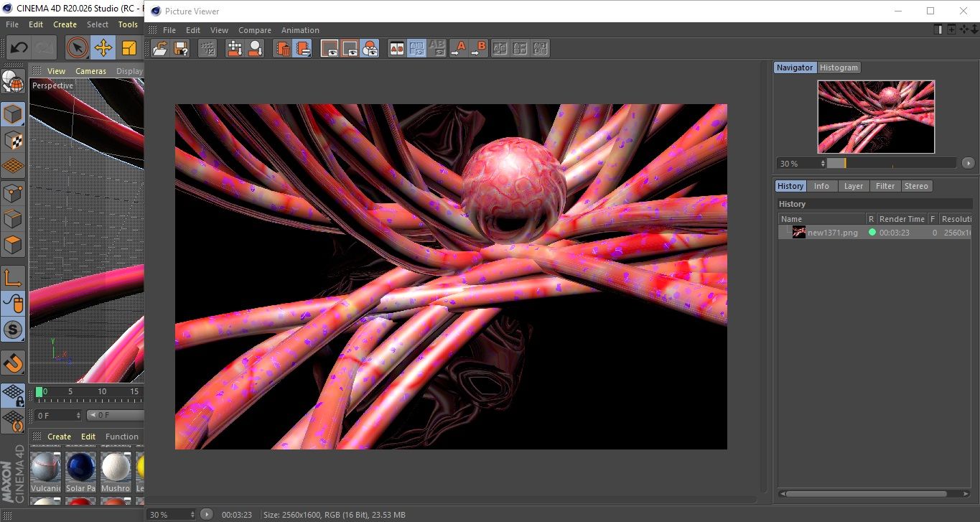Click the Save As icon in Picture Viewer toolbar
980x522 pixels.
pos(181,48)
